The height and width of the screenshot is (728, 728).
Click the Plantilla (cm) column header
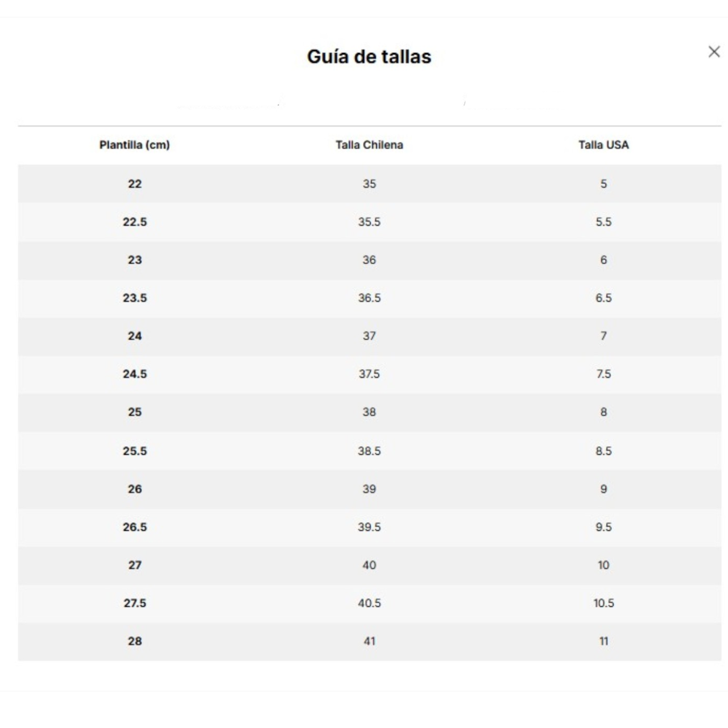coord(134,145)
